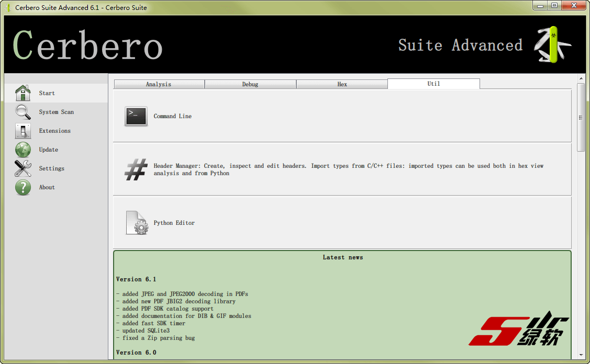Open Header Manager hash icon
Image resolution: width=590 pixels, height=364 pixels.
(x=136, y=169)
